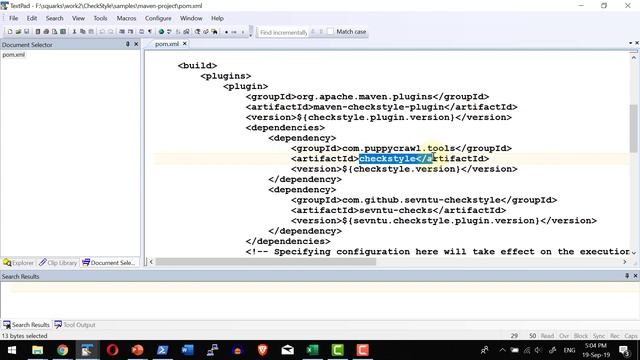Open the View menu
Image resolution: width=640 pixels, height=360 pixels.
(78, 18)
